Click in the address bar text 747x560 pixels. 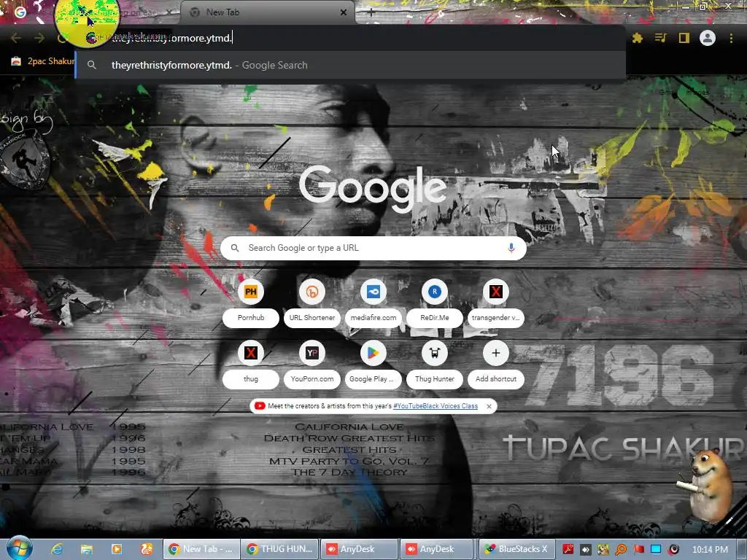(x=171, y=38)
